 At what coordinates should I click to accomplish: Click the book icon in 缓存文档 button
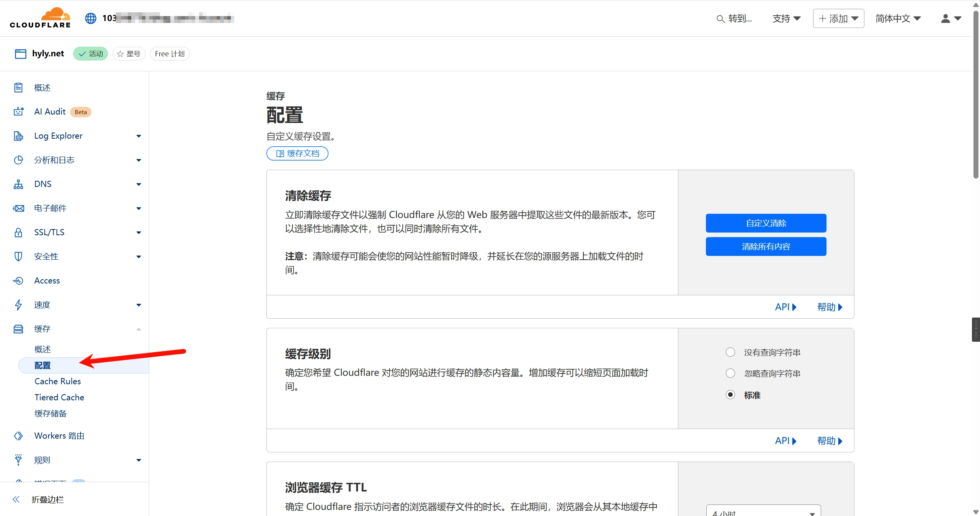click(280, 154)
